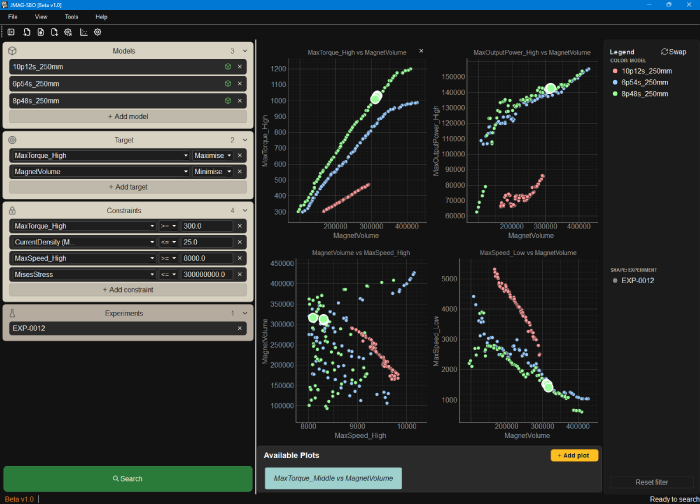Viewport: 700px width, 504px height.
Task: Click the first toolbar panel icon
Action: pyautogui.click(x=11, y=32)
